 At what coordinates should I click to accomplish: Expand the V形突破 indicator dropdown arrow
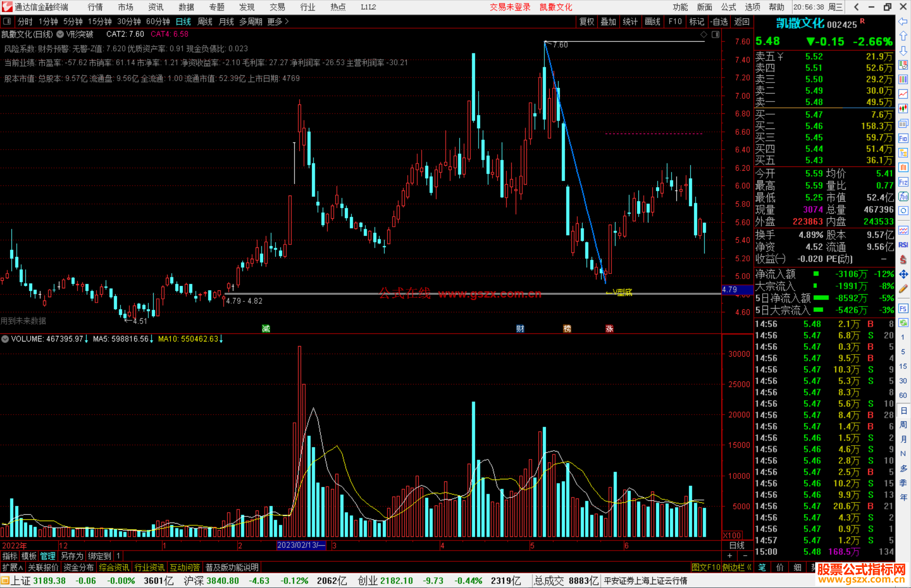[x=60, y=34]
